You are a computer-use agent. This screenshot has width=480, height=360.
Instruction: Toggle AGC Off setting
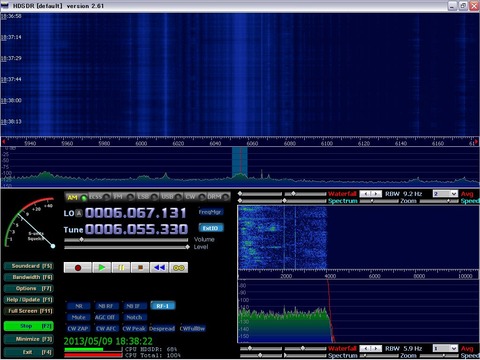click(106, 317)
